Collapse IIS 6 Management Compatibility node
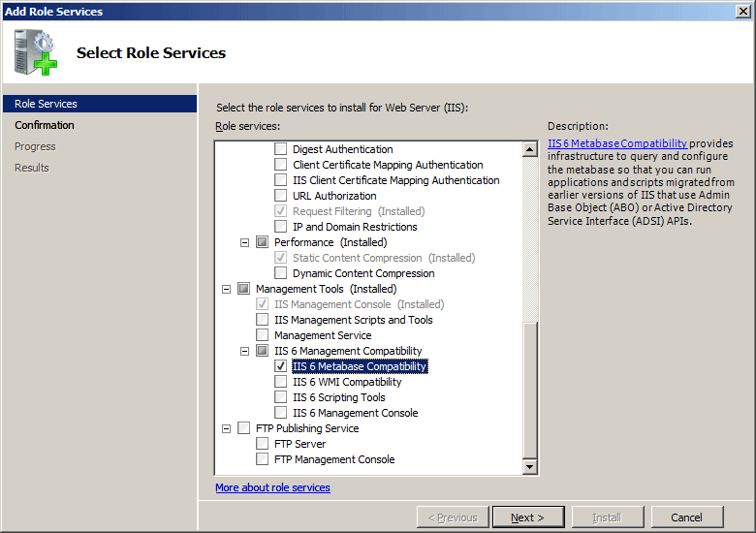This screenshot has height=533, width=756. (x=245, y=351)
